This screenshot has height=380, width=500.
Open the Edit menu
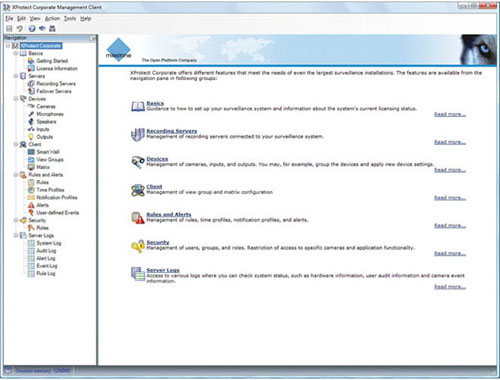pyautogui.click(x=21, y=18)
